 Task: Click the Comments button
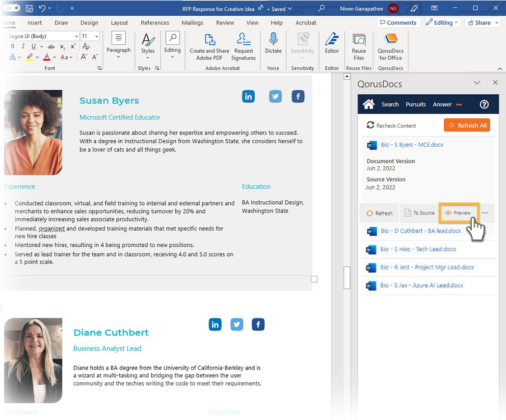[398, 23]
